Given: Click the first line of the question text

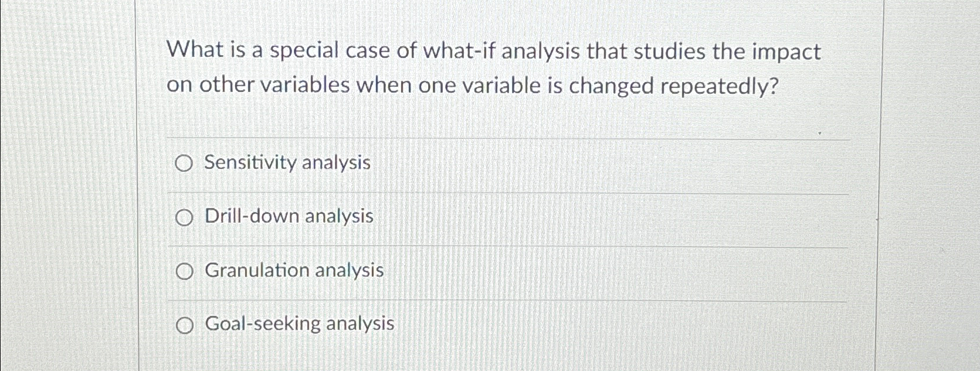Looking at the screenshot, I should click(494, 52).
